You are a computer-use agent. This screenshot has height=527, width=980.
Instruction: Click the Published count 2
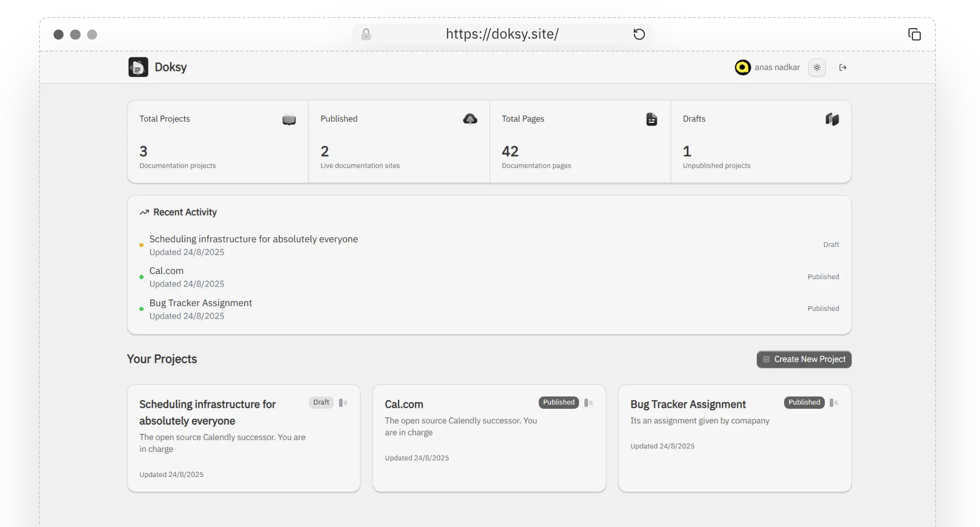pyautogui.click(x=325, y=151)
